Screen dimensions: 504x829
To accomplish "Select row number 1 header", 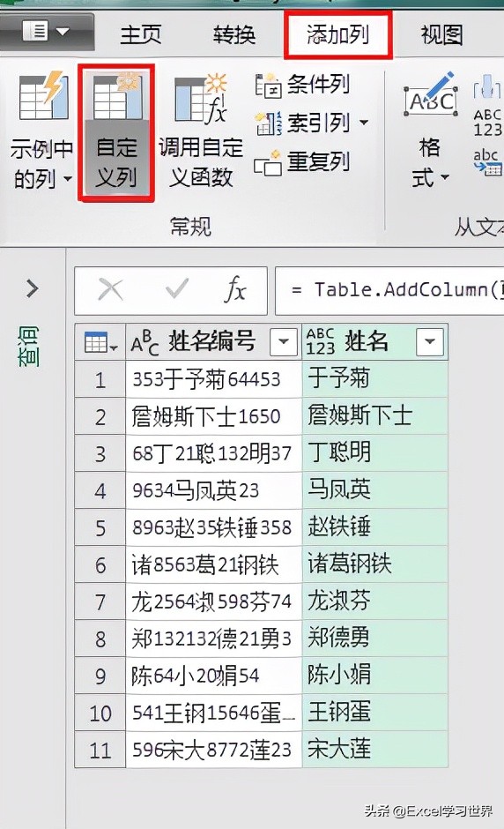I will point(100,379).
